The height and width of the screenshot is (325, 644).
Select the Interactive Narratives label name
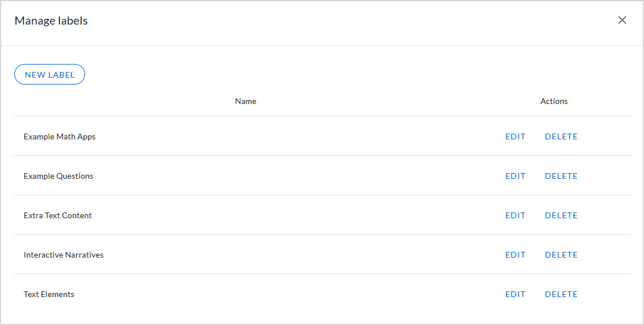click(63, 255)
